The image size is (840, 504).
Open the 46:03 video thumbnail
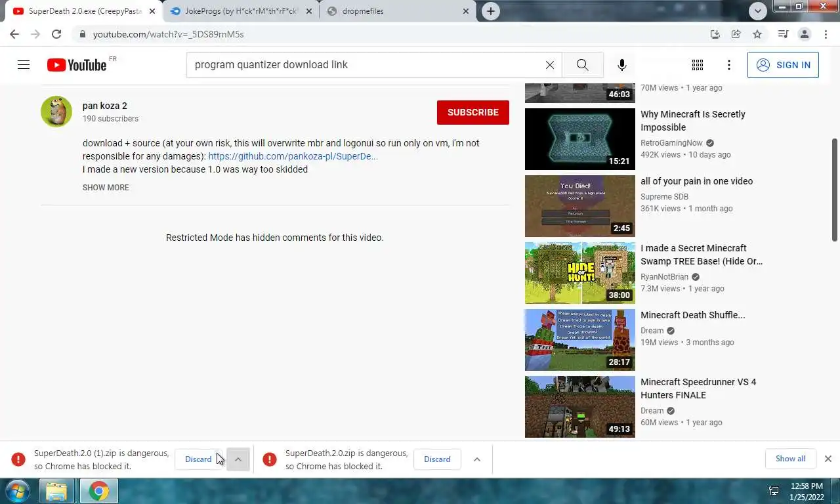[x=580, y=93]
